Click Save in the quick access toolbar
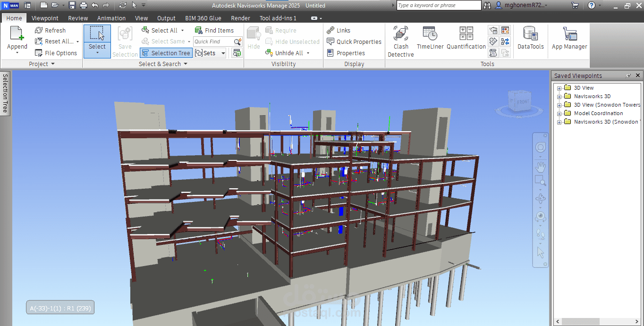The height and width of the screenshot is (326, 644). tap(72, 5)
